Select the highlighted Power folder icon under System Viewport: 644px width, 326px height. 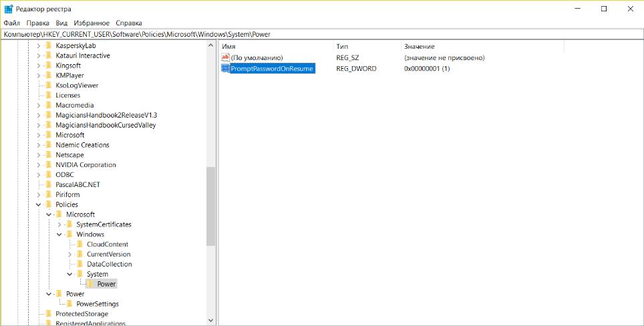(x=90, y=284)
